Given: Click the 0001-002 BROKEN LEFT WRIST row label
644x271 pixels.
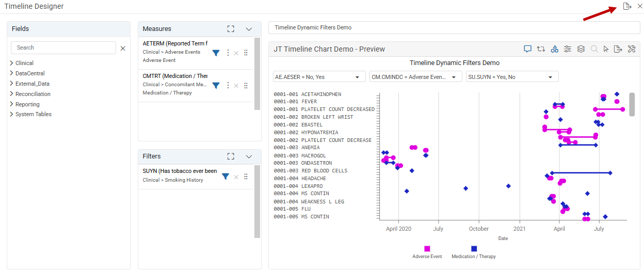Looking at the screenshot, I should (x=313, y=117).
